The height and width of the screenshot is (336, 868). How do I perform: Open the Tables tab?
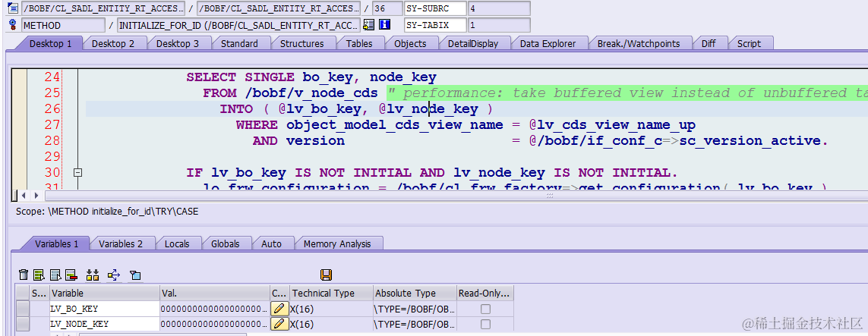pyautogui.click(x=359, y=44)
